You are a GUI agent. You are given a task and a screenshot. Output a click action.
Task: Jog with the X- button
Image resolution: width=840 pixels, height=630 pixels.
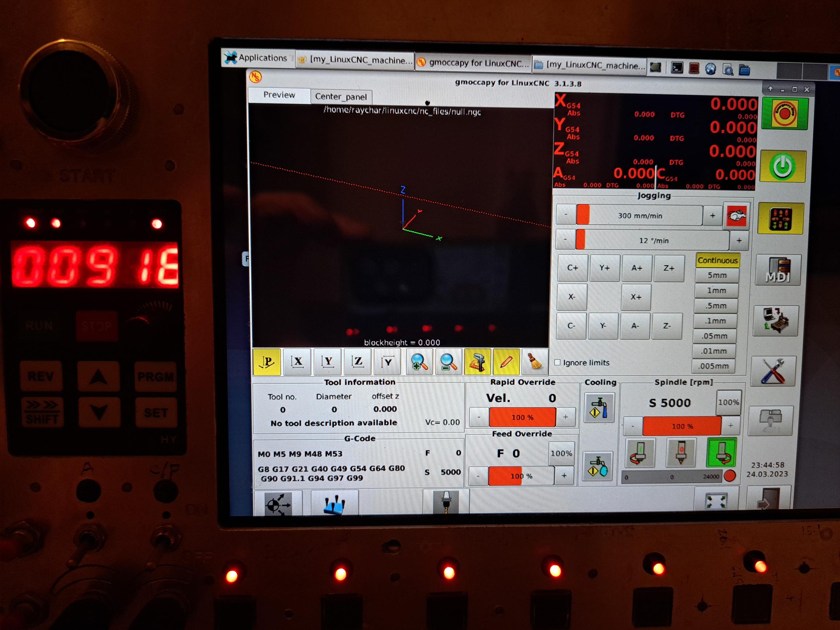click(x=572, y=296)
